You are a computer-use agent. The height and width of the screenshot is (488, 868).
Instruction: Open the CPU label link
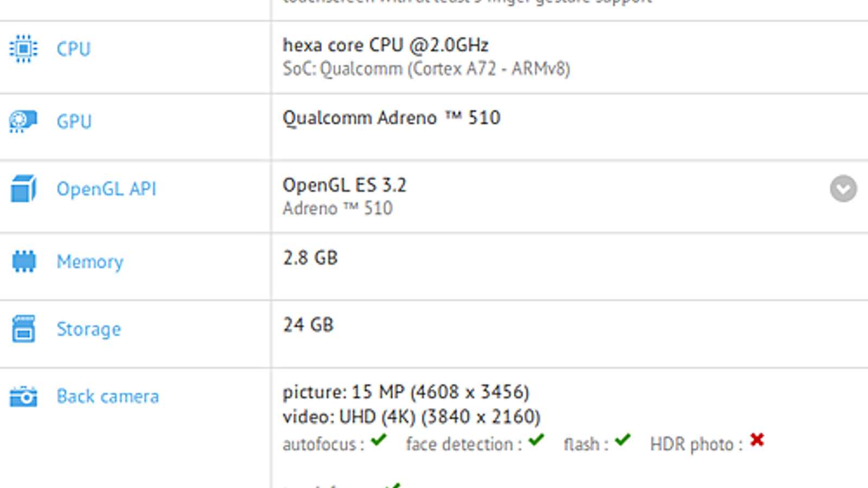tap(73, 49)
